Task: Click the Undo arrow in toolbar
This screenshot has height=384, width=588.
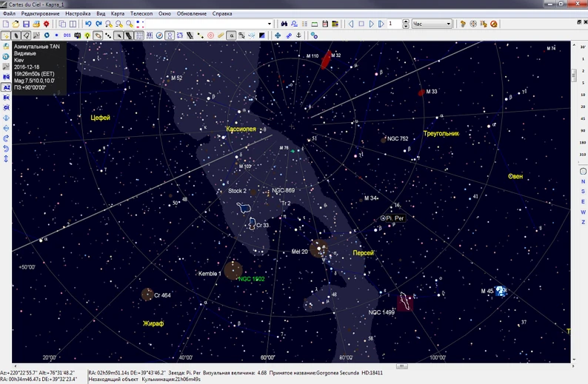Action: coord(88,24)
